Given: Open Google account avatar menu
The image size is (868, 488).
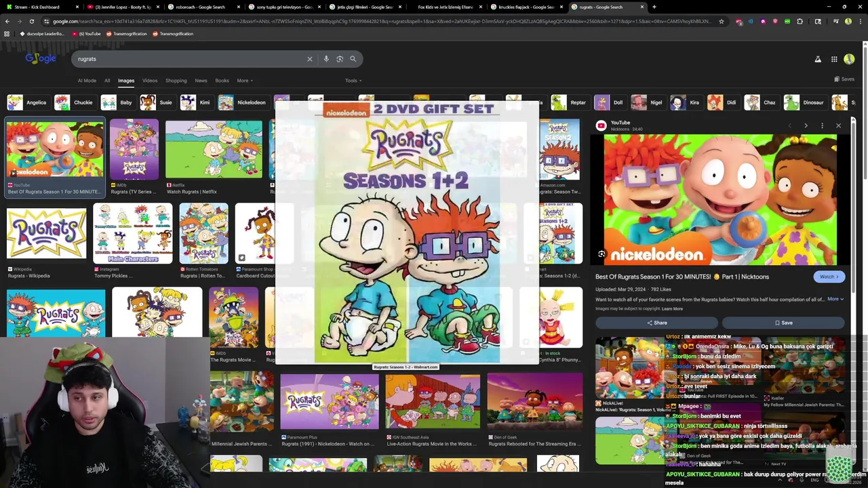Looking at the screenshot, I should coord(849,59).
